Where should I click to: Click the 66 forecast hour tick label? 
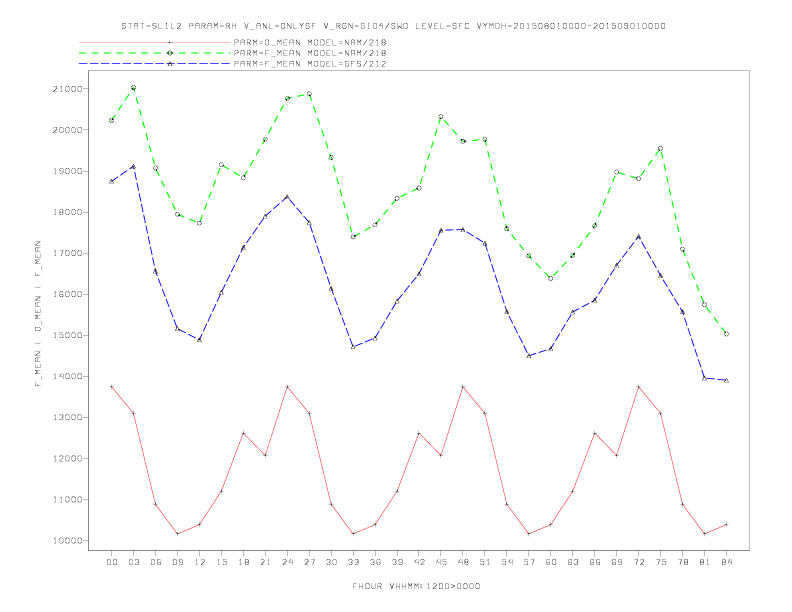tap(595, 562)
